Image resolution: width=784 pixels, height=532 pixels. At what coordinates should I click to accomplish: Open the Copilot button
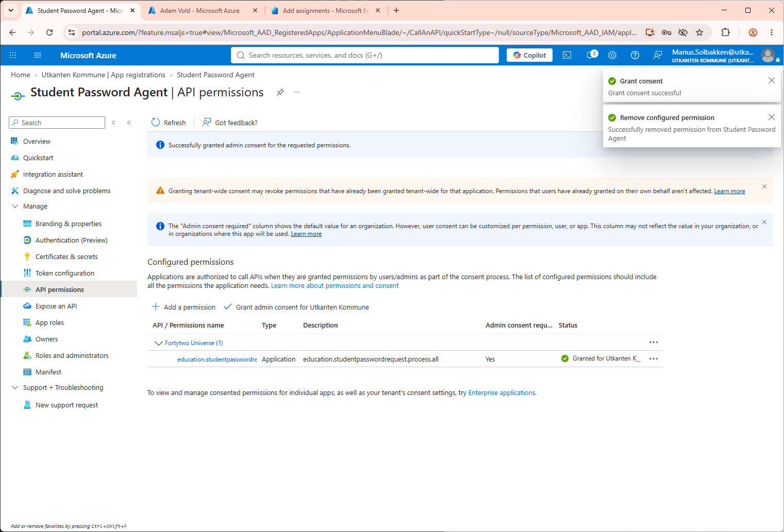click(x=529, y=55)
